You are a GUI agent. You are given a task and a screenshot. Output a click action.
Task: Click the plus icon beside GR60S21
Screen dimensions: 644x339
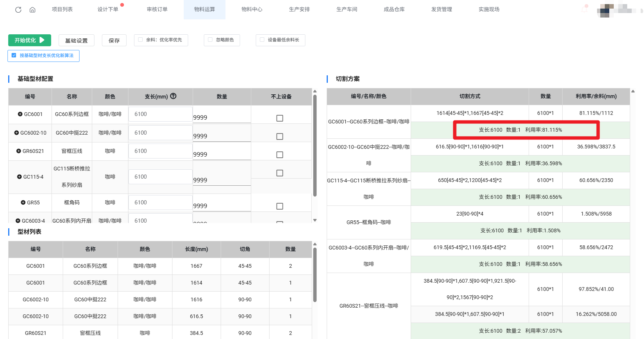coord(19,151)
